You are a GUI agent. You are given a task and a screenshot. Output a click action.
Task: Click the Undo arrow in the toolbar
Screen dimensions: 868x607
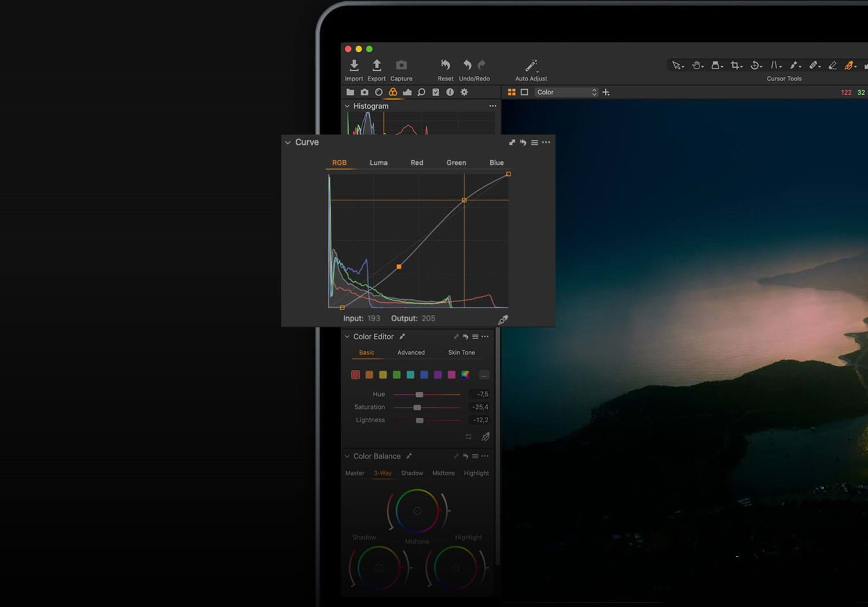[468, 64]
